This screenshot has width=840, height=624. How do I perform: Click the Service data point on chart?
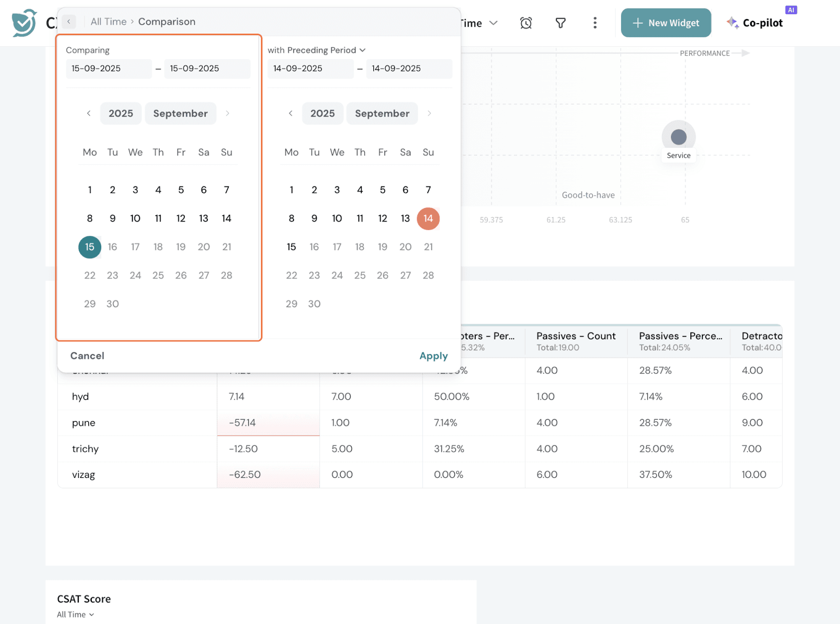click(x=678, y=137)
